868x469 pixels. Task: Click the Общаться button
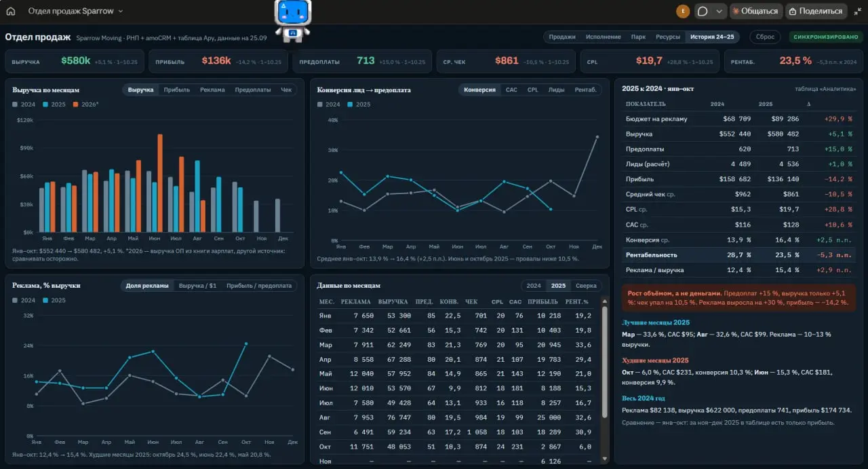point(755,11)
